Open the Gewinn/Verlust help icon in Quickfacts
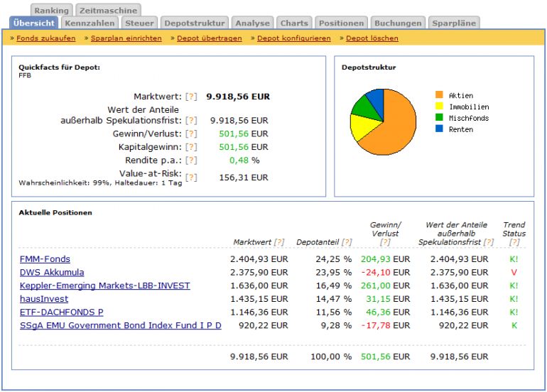 [x=191, y=134]
